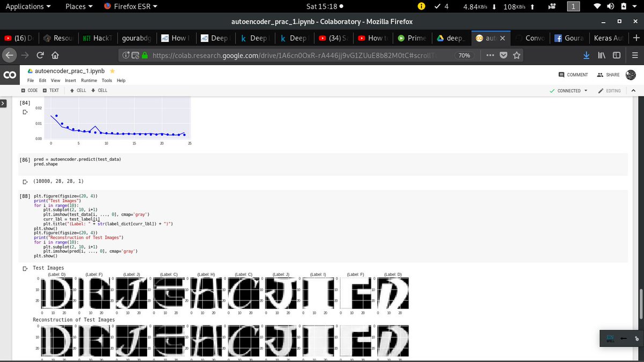
Task: Toggle the reading mode icon in address bar
Action: pos(134,55)
